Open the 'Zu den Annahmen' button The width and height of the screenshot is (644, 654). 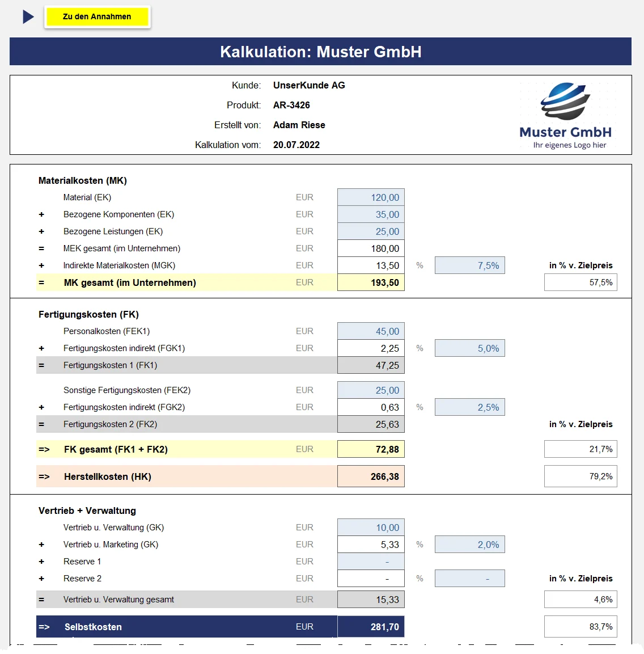[x=97, y=16]
